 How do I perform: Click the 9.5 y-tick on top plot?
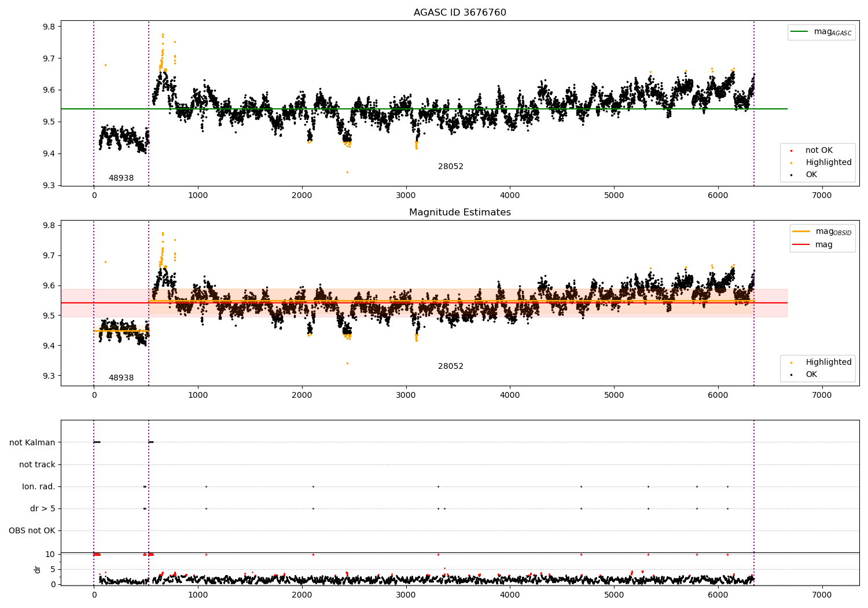[49, 122]
